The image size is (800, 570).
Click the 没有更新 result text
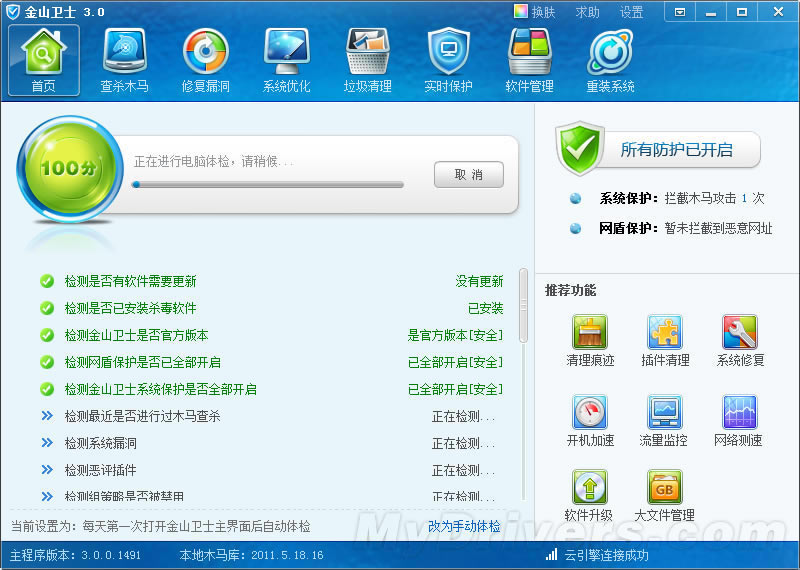pyautogui.click(x=479, y=281)
